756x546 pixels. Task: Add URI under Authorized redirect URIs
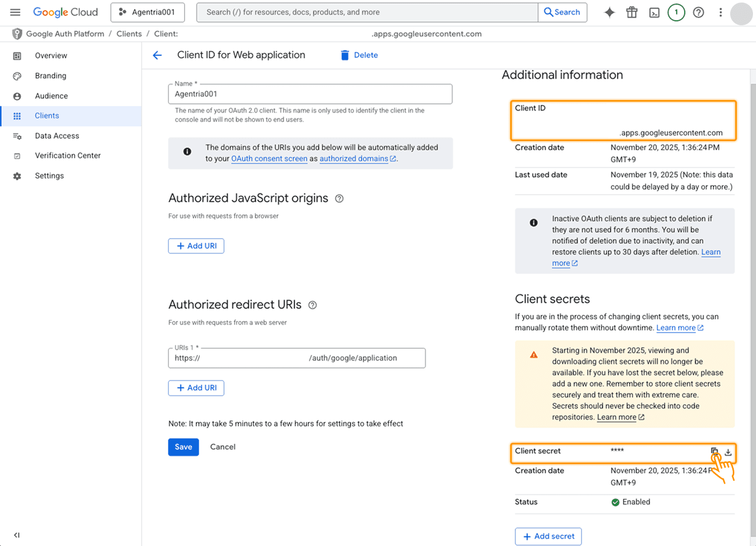tap(196, 388)
